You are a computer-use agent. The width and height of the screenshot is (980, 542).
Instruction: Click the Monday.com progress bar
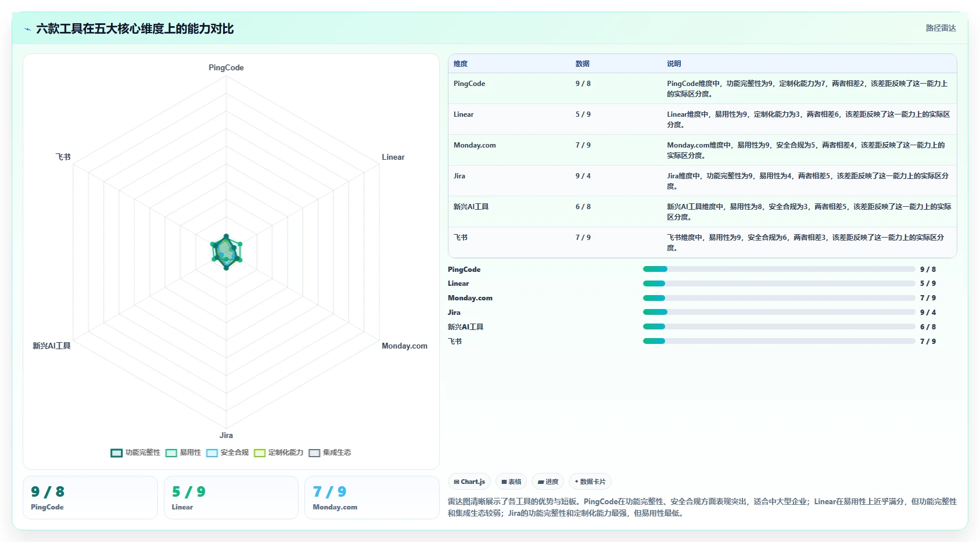pyautogui.click(x=779, y=298)
